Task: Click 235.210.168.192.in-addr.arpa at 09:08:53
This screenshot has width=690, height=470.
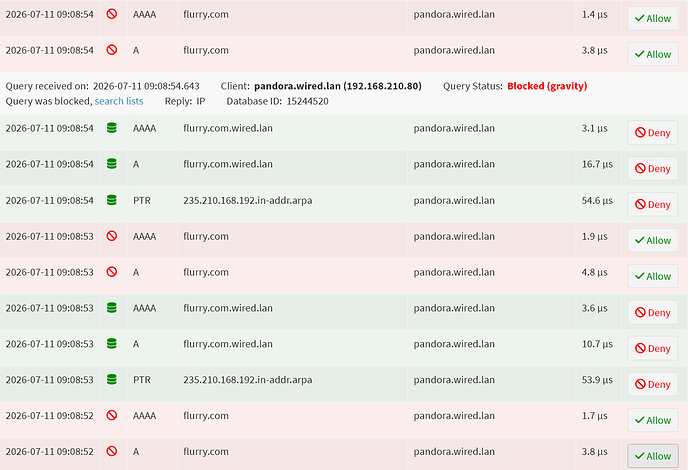Action: 248,379
